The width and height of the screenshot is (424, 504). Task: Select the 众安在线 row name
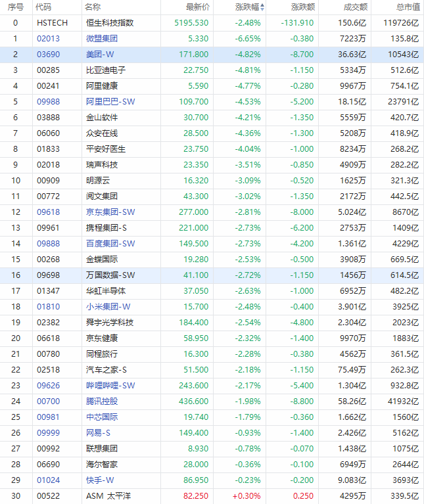click(x=102, y=133)
